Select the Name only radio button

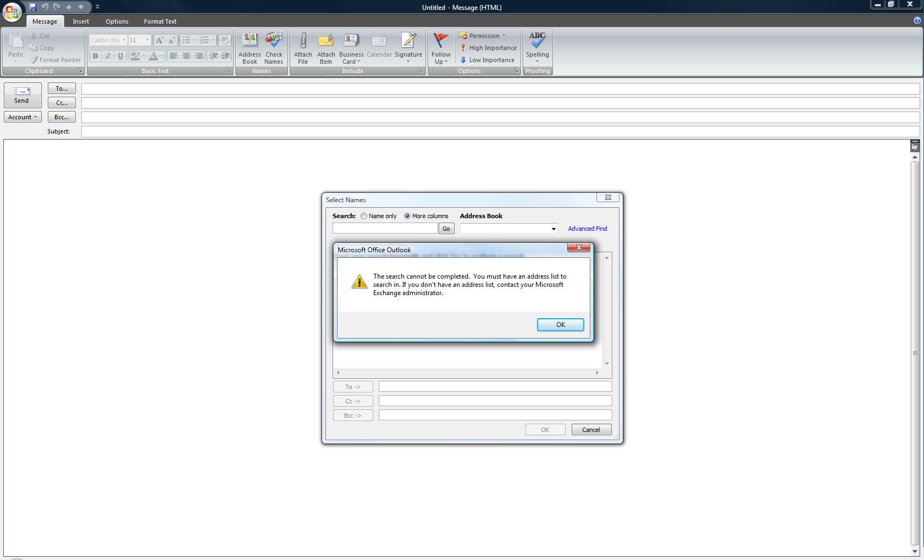coord(364,216)
